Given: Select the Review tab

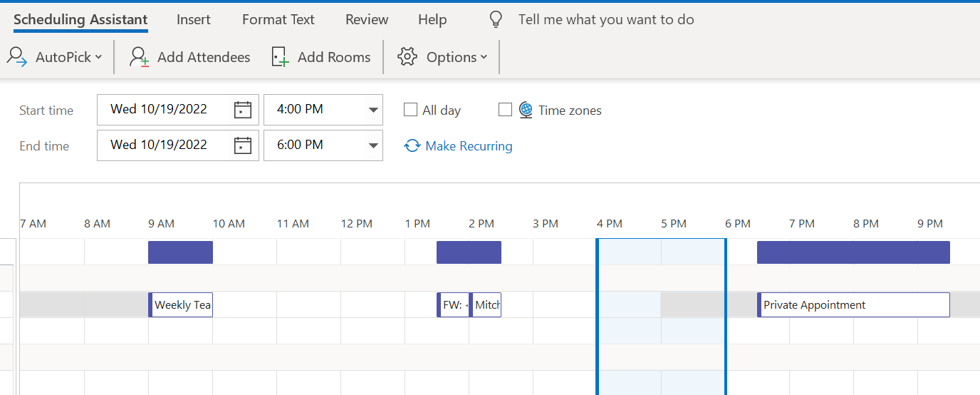Looking at the screenshot, I should [x=367, y=20].
